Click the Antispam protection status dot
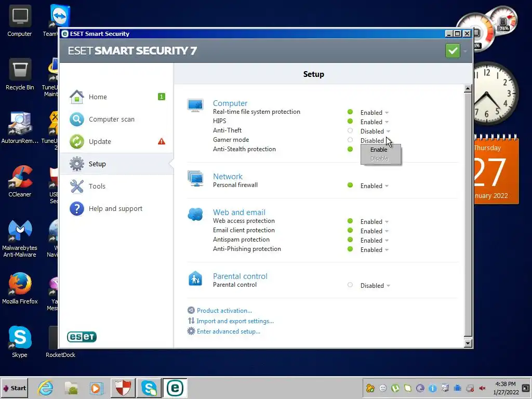 coord(350,240)
